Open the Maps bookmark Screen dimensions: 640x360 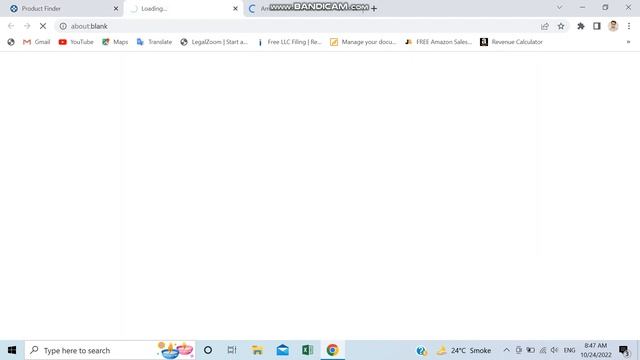pos(115,42)
